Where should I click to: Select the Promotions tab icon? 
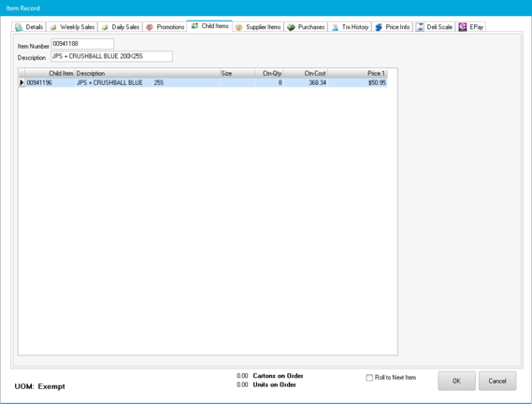(150, 27)
